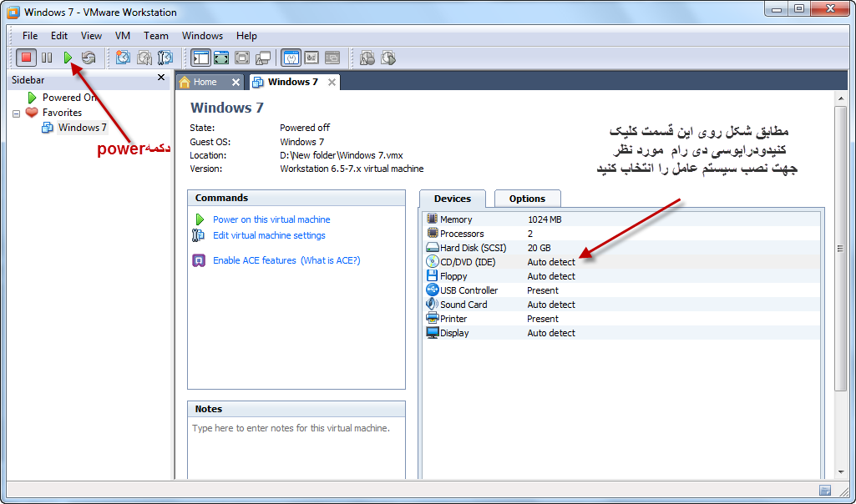The height and width of the screenshot is (504, 856).
Task: Select the Hard Disk 20 GB value
Action: [539, 248]
